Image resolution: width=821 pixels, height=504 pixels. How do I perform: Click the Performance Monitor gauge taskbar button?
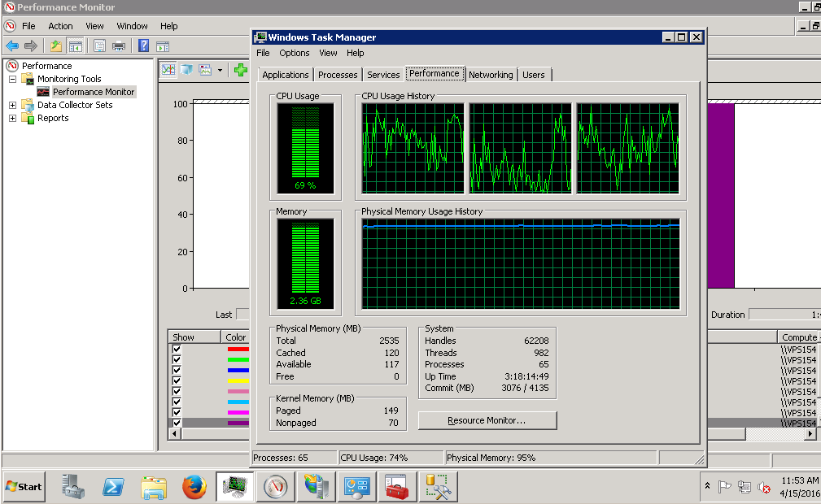pyautogui.click(x=275, y=487)
